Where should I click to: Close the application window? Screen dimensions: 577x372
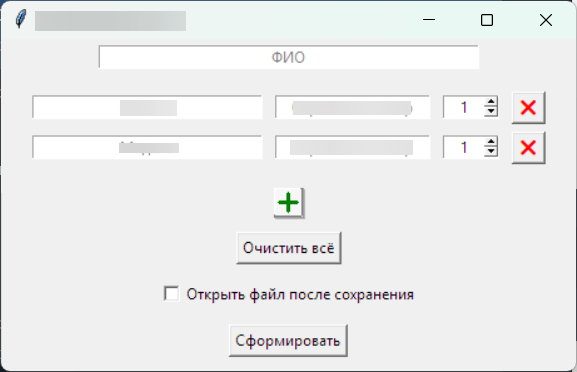546,20
